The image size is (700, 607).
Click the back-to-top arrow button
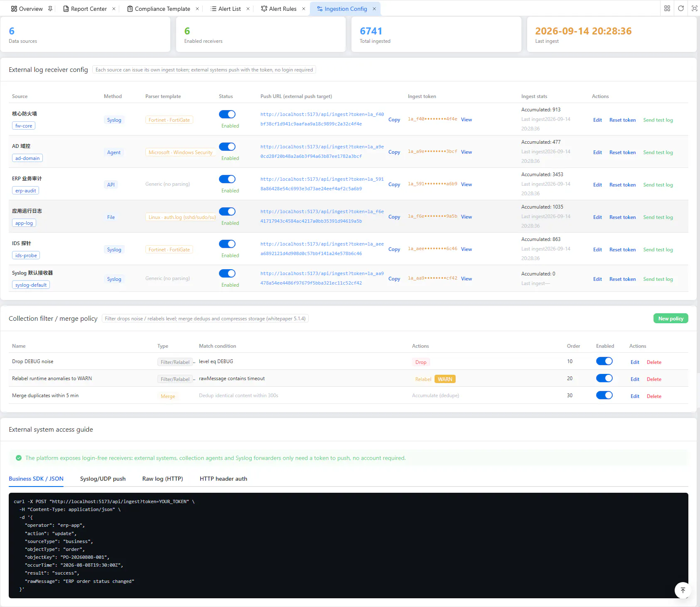683,590
